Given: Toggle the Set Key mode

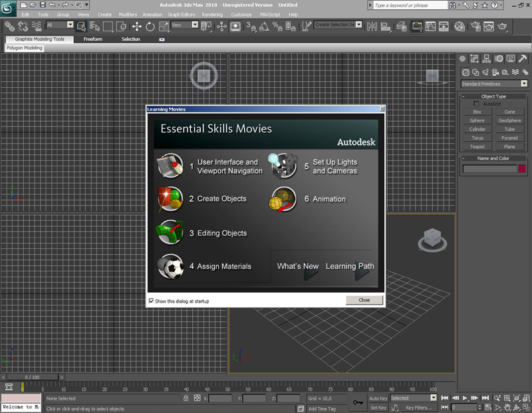Looking at the screenshot, I should 378,408.
